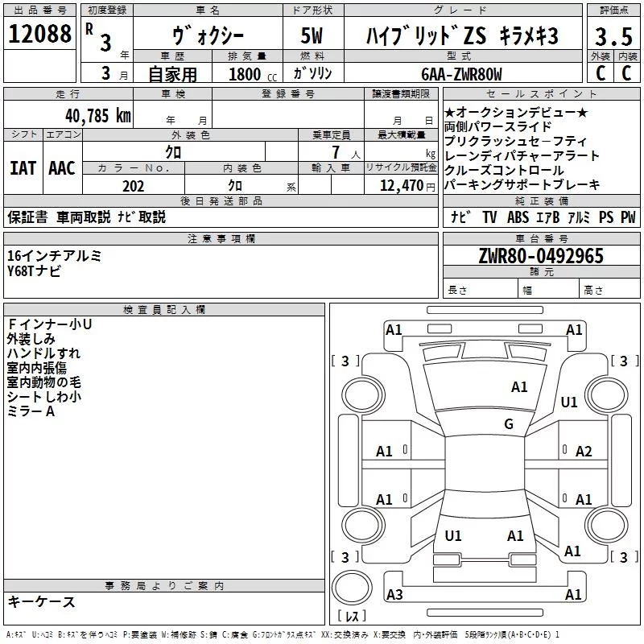Click the アルミ equipment label

579,217
